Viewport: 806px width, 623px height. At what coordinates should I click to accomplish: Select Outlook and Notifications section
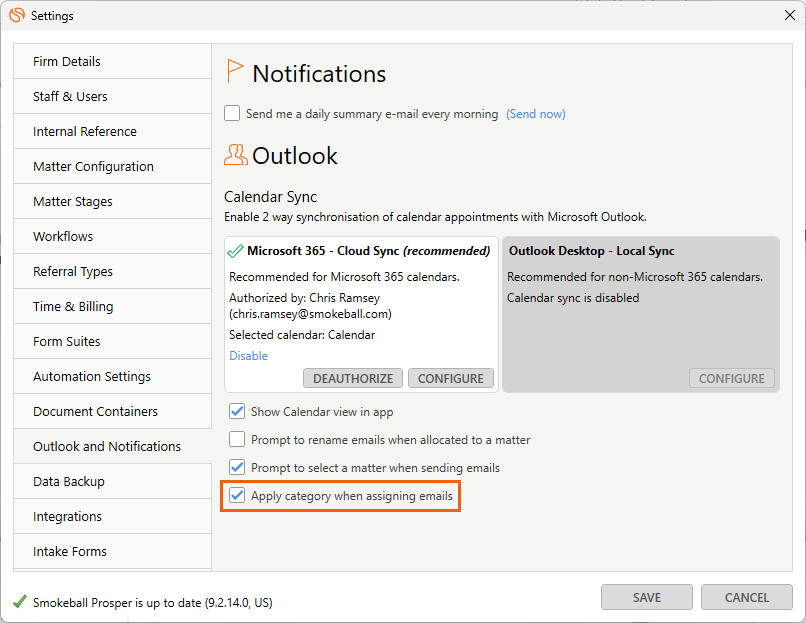pyautogui.click(x=113, y=446)
